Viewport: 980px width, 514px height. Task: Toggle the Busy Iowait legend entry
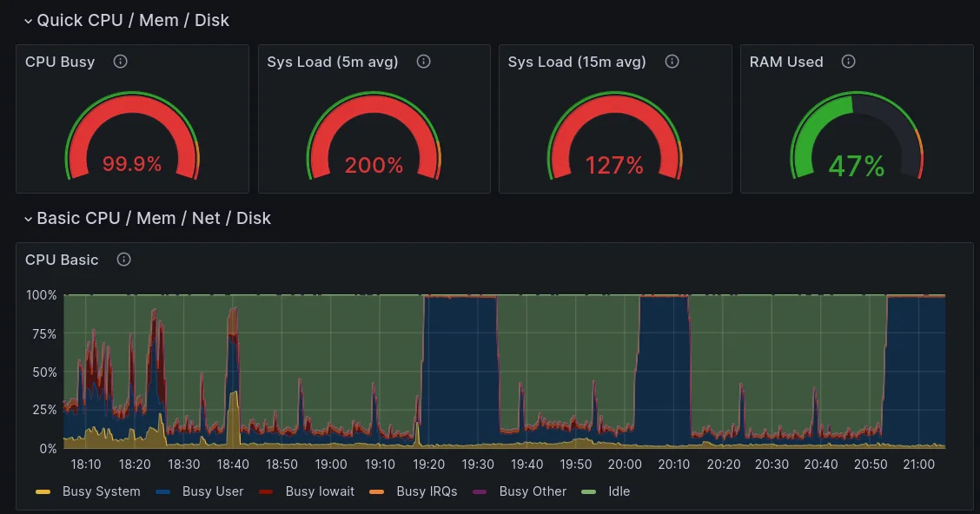click(321, 491)
